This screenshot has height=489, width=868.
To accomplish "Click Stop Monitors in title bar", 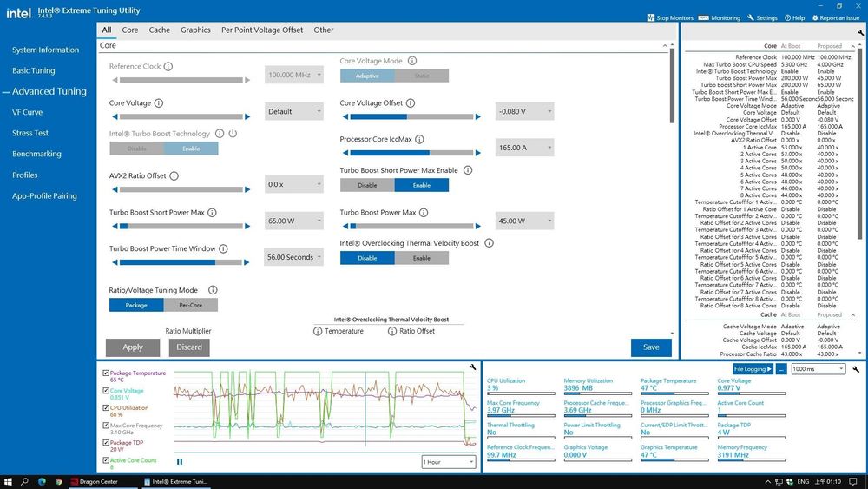I will click(670, 17).
